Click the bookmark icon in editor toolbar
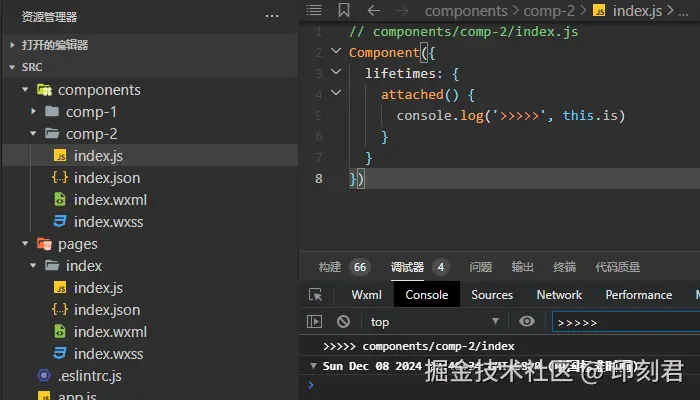Viewport: 700px width, 400px height. [x=344, y=10]
